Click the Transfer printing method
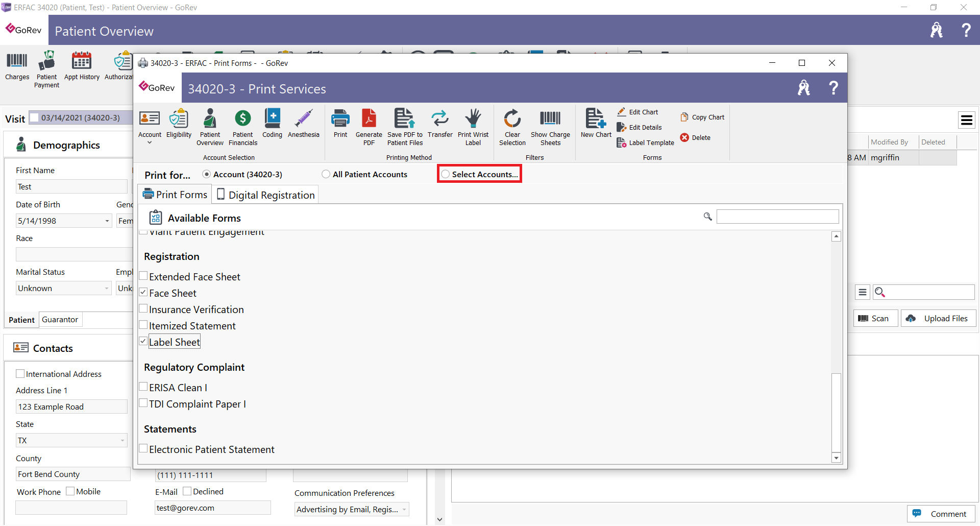 point(440,124)
